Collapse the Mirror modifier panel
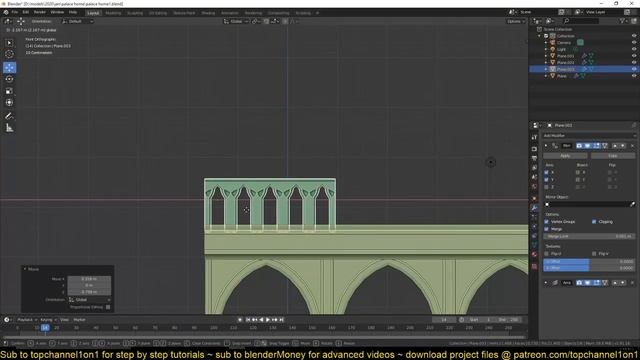 pyautogui.click(x=546, y=146)
